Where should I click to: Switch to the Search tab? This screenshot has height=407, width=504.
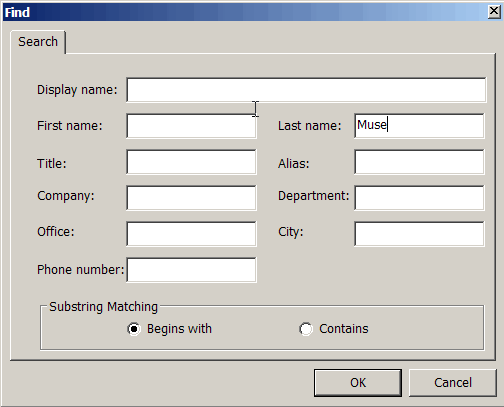click(x=38, y=42)
